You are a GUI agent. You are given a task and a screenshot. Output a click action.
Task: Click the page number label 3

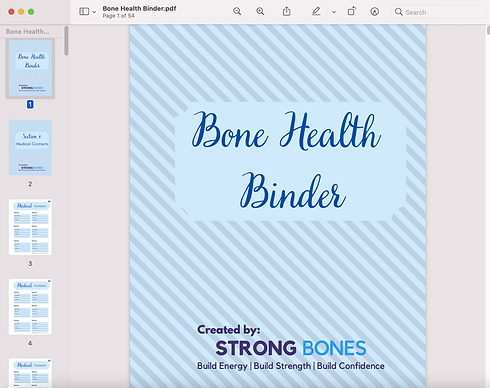coord(30,264)
